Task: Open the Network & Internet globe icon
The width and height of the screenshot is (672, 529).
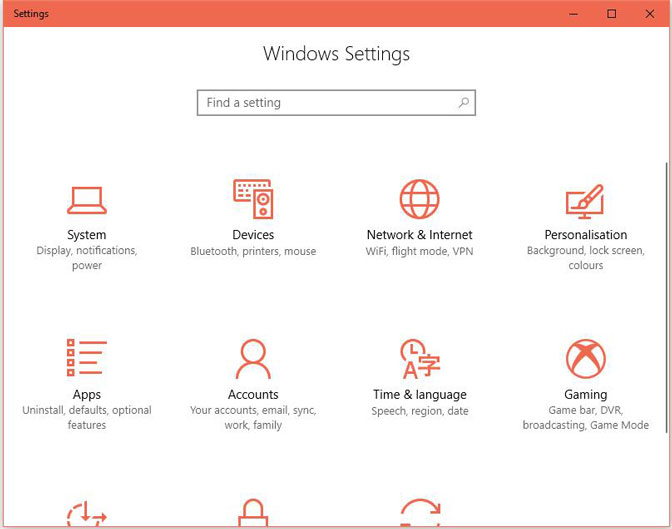Action: point(420,199)
